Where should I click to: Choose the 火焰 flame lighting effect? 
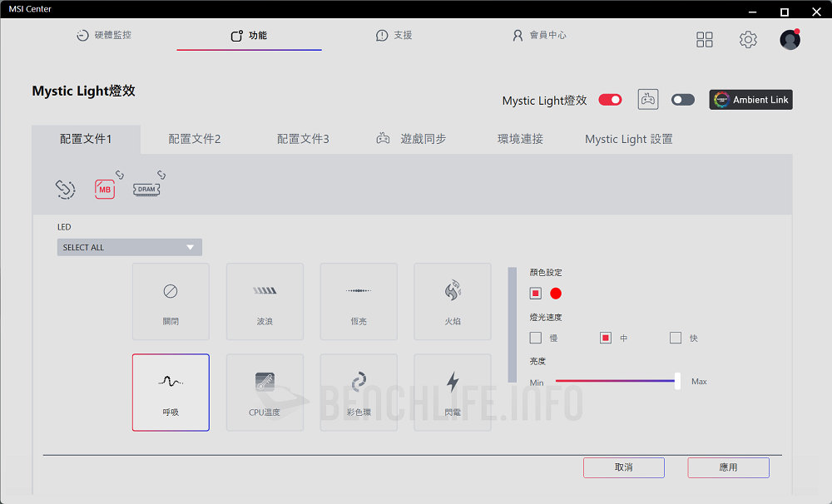pyautogui.click(x=453, y=301)
